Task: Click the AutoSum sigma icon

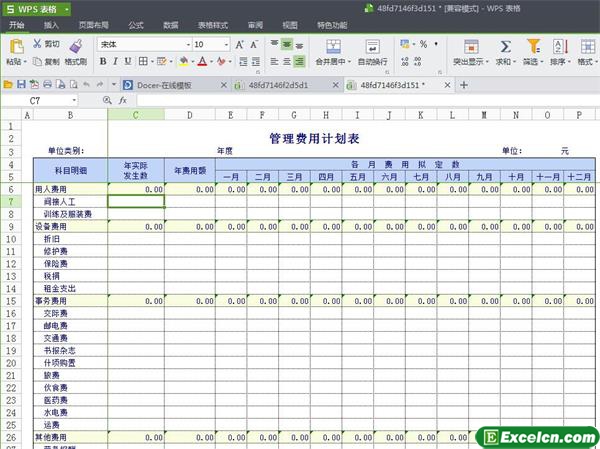Action: coord(505,46)
